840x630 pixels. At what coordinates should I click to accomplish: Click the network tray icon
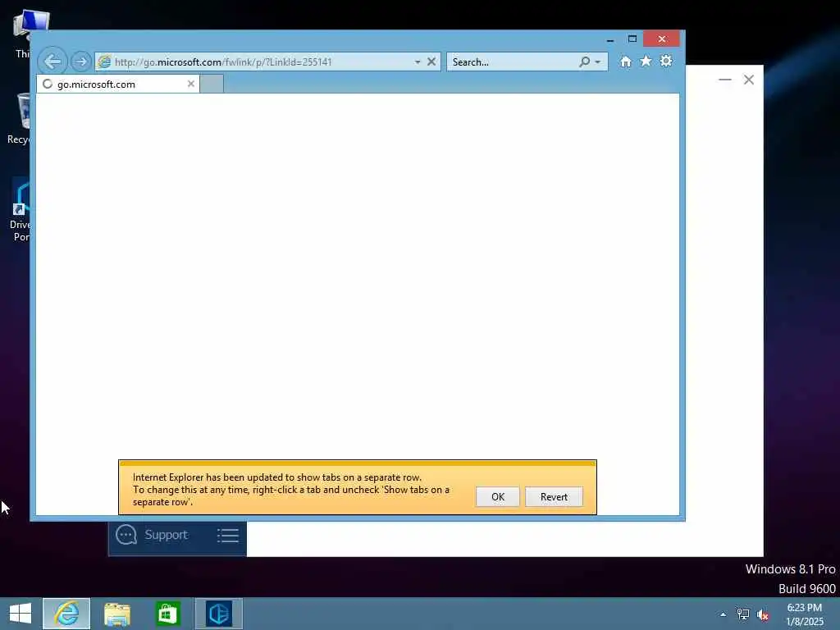point(743,614)
